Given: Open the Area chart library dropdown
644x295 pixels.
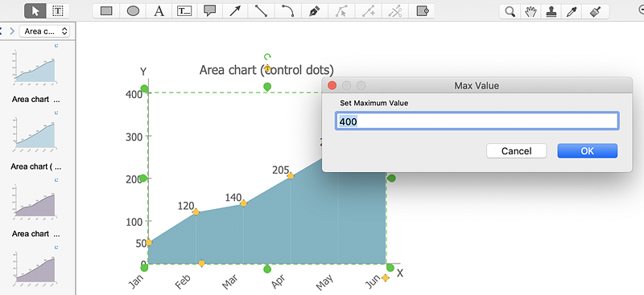Looking at the screenshot, I should tap(45, 31).
